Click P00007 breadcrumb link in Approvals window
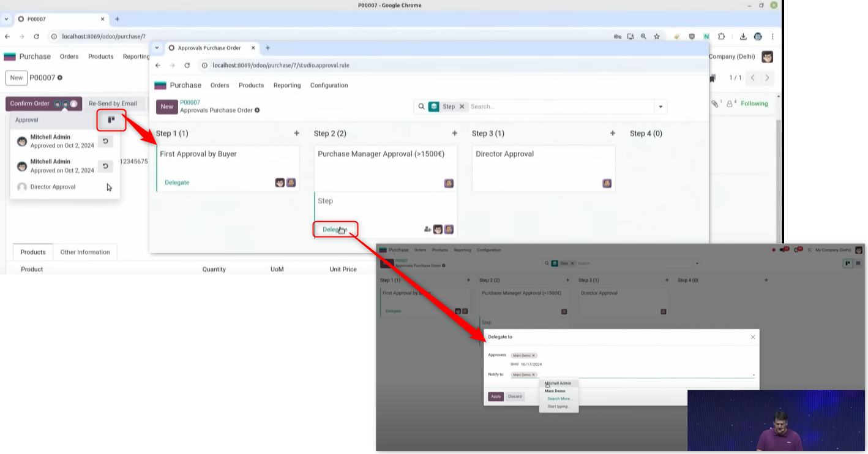868x454 pixels. (190, 102)
